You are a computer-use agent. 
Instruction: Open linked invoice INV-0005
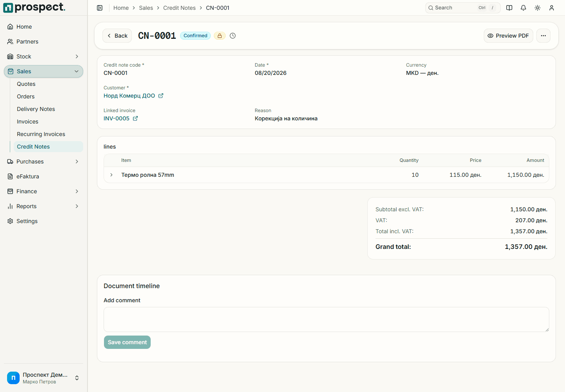[117, 118]
